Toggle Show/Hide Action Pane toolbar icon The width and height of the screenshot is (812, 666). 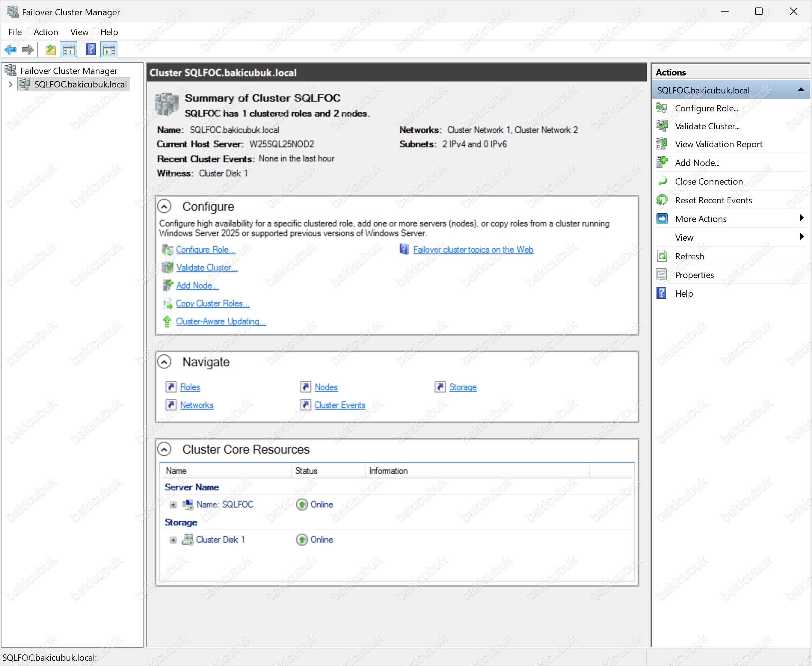tap(109, 49)
